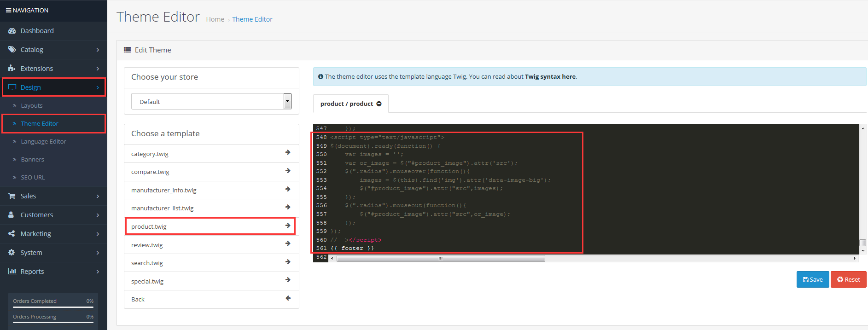
Task: Click the arrow icon beside manufacturer_list.twig
Action: (288, 207)
